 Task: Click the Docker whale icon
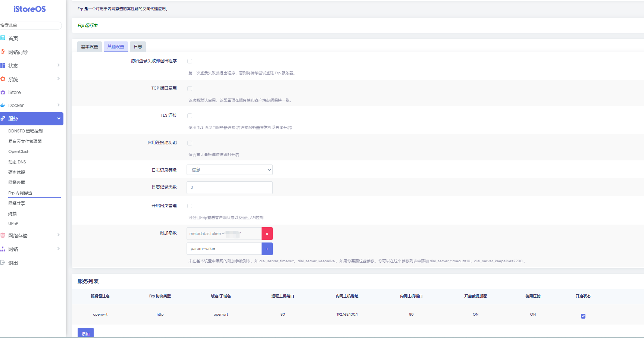(x=3, y=106)
